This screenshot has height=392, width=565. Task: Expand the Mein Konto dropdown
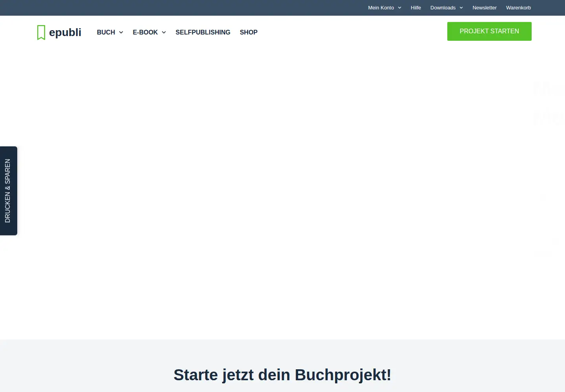[385, 8]
